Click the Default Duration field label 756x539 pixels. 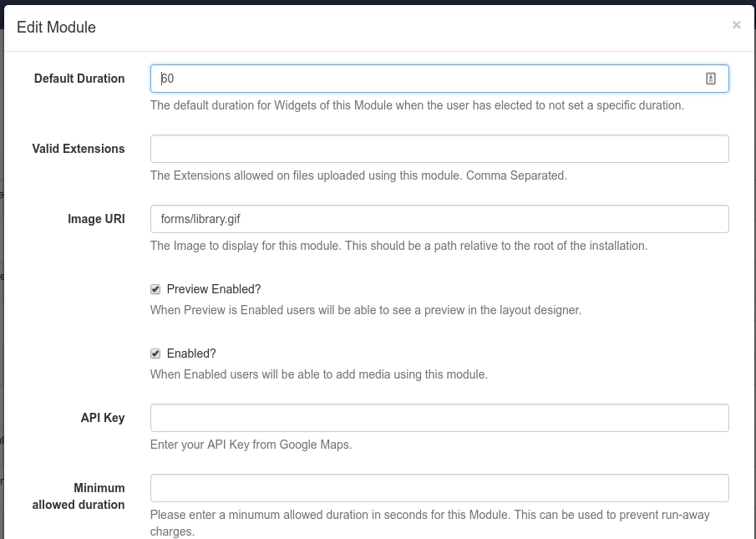click(x=79, y=78)
